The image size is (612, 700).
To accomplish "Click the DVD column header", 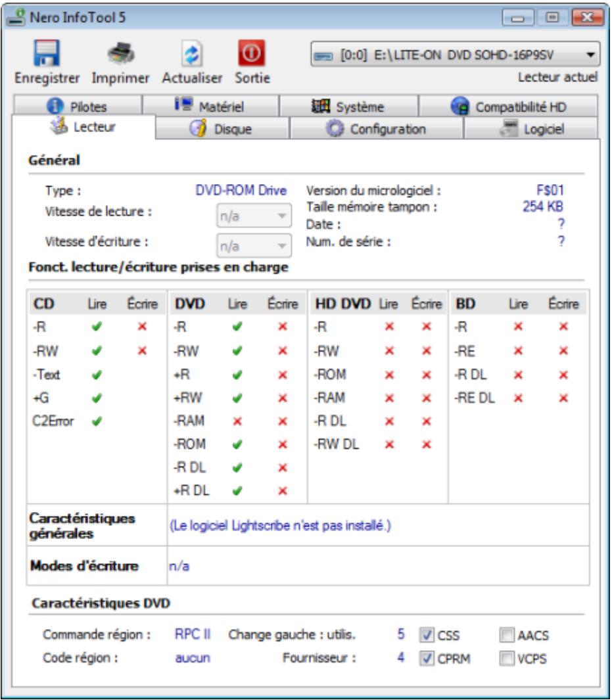I will coord(190,304).
